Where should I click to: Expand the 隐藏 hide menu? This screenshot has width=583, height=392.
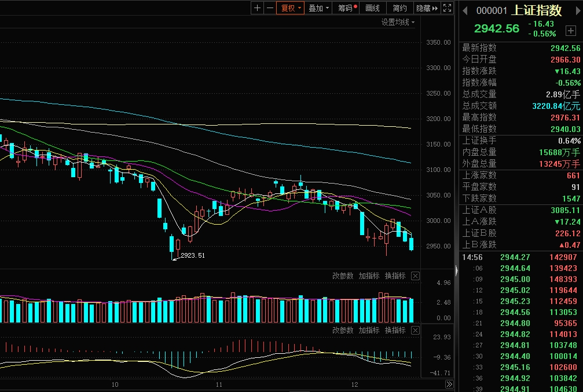click(427, 8)
